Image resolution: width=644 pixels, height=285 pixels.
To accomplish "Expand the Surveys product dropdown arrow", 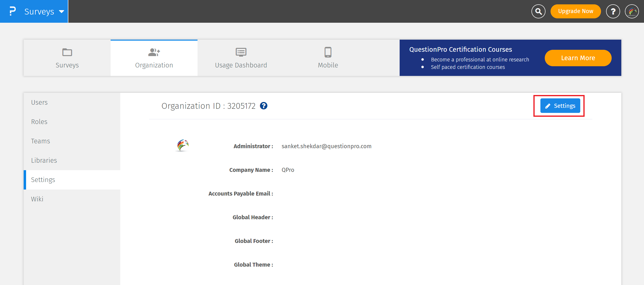I will click(62, 12).
